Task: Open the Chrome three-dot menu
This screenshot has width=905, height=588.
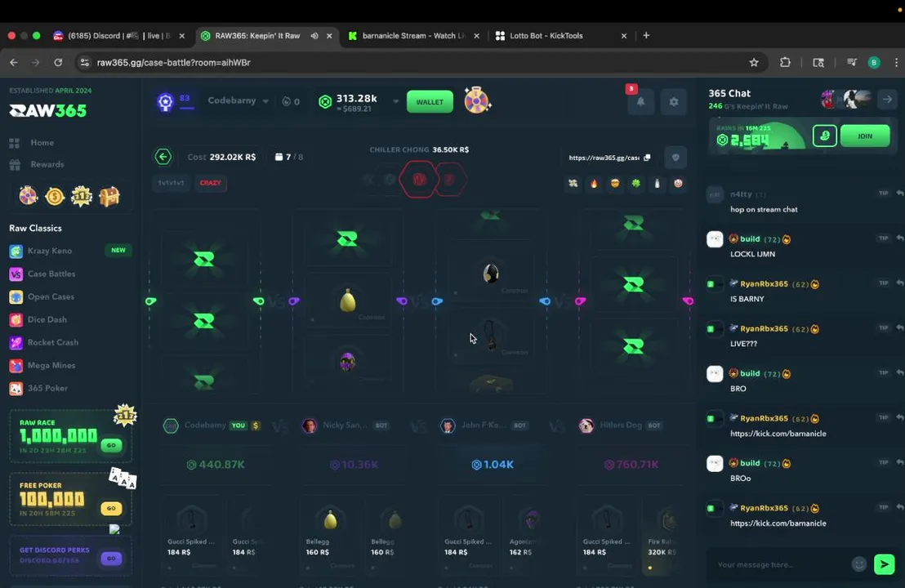Action: [896, 62]
